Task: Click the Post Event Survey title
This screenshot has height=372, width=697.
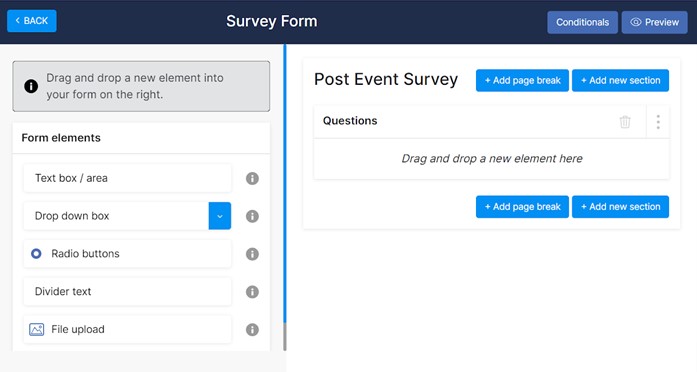Action: point(386,80)
